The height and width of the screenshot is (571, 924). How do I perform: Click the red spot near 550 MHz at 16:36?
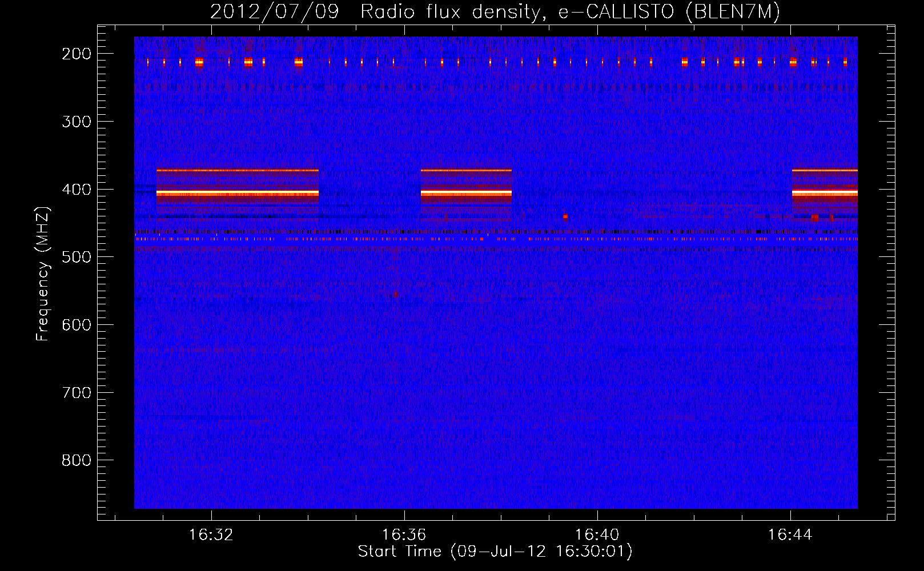(395, 295)
